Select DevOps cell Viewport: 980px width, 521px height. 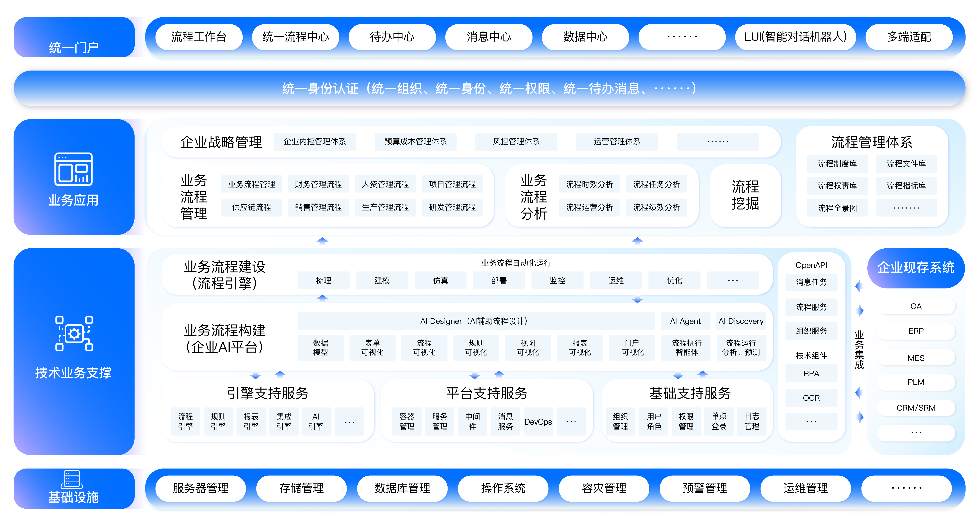point(538,421)
